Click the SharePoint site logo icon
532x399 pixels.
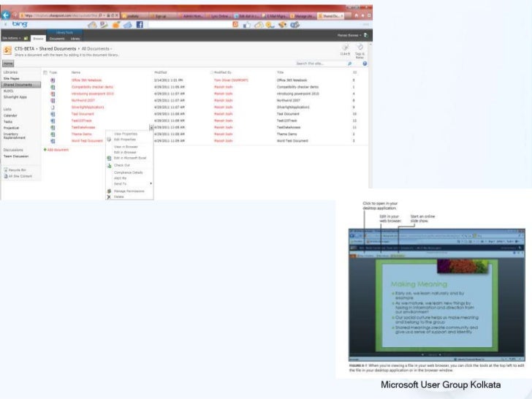(7, 50)
